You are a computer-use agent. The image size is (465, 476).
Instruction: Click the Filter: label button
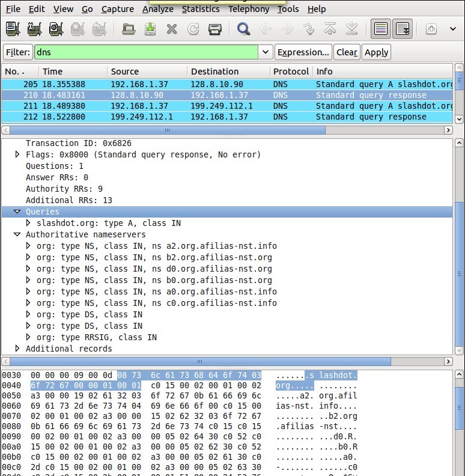[18, 52]
